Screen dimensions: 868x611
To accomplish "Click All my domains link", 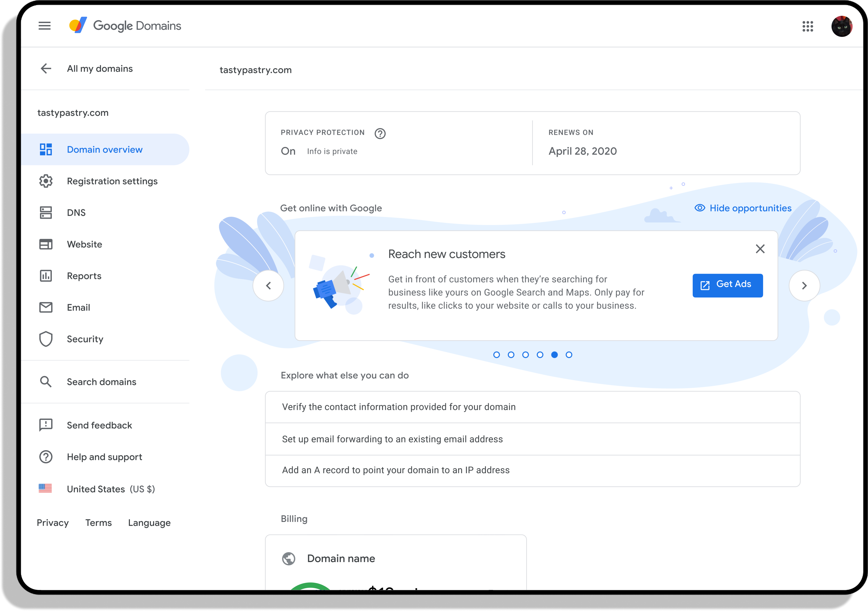I will [100, 68].
